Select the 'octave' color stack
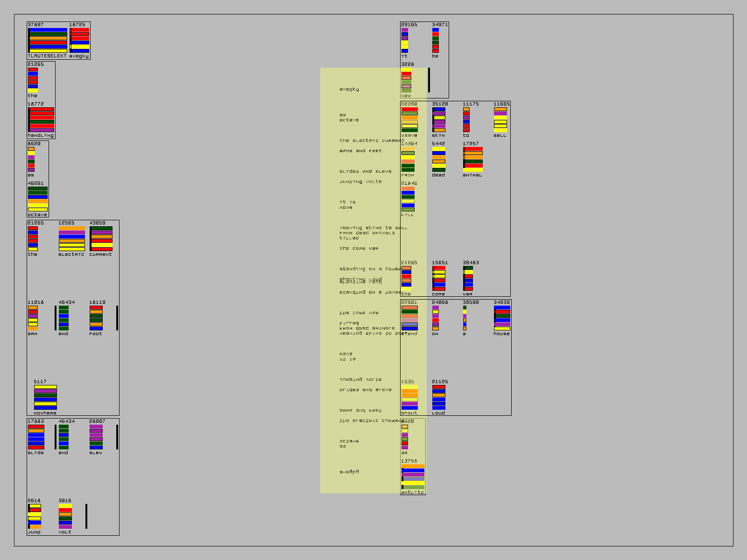This screenshot has height=560, width=747. 37,199
